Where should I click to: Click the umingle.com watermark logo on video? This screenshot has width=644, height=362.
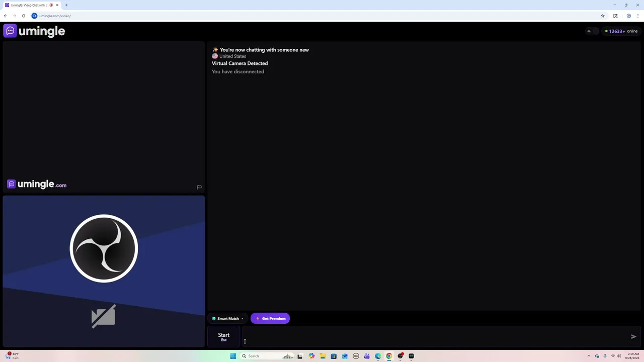point(37,185)
